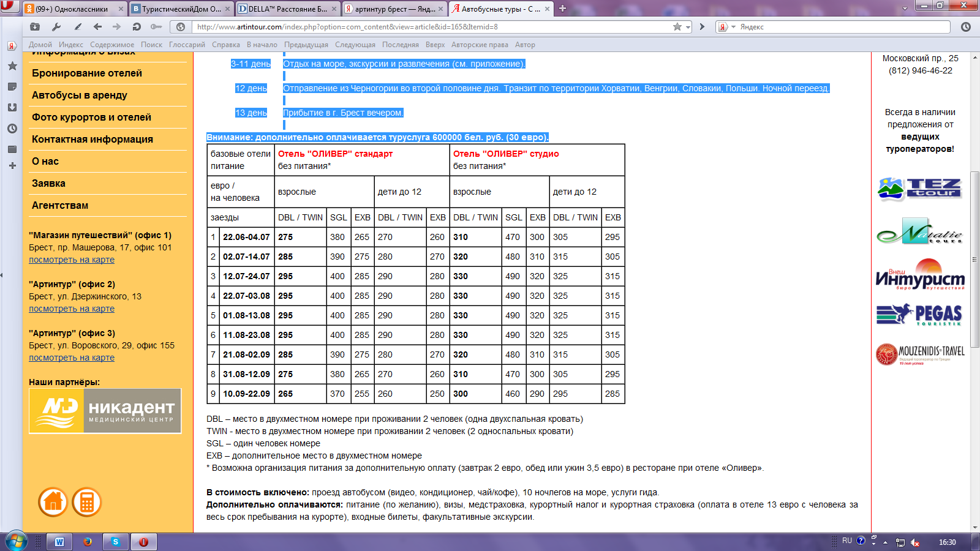Switch to the DELLA Расстояние tab
Image resolution: width=980 pixels, height=551 pixels.
tap(288, 9)
